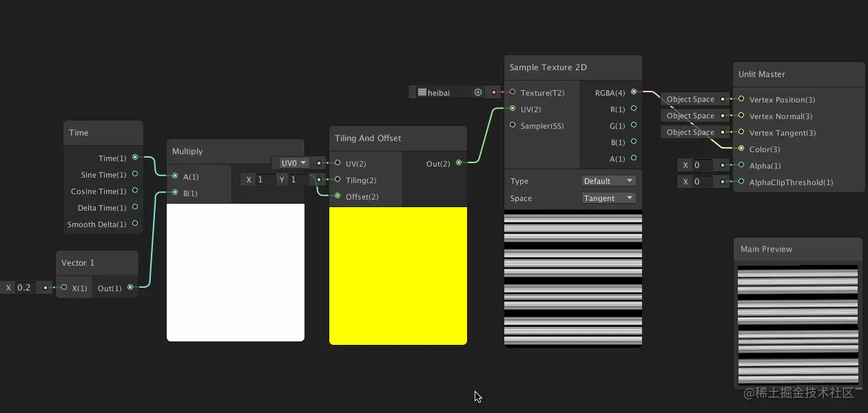Viewport: 868px width, 413px height.
Task: Select the Tiling And Offset node title
Action: coord(368,138)
